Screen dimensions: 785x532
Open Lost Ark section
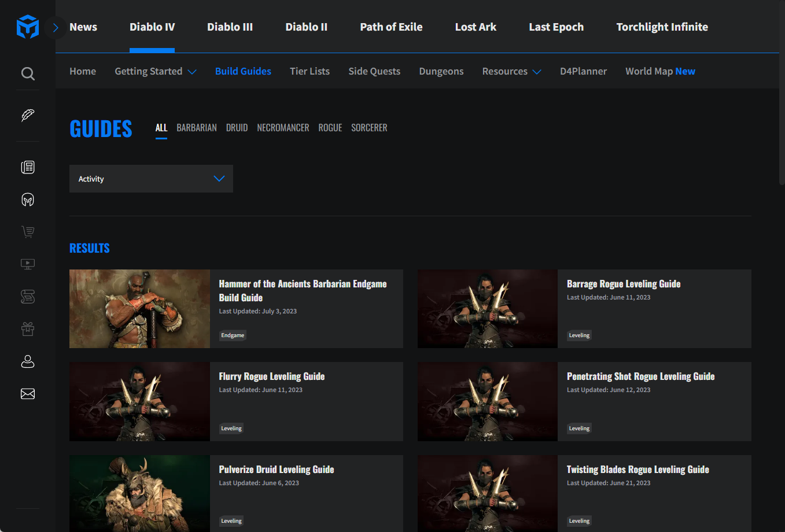476,27
